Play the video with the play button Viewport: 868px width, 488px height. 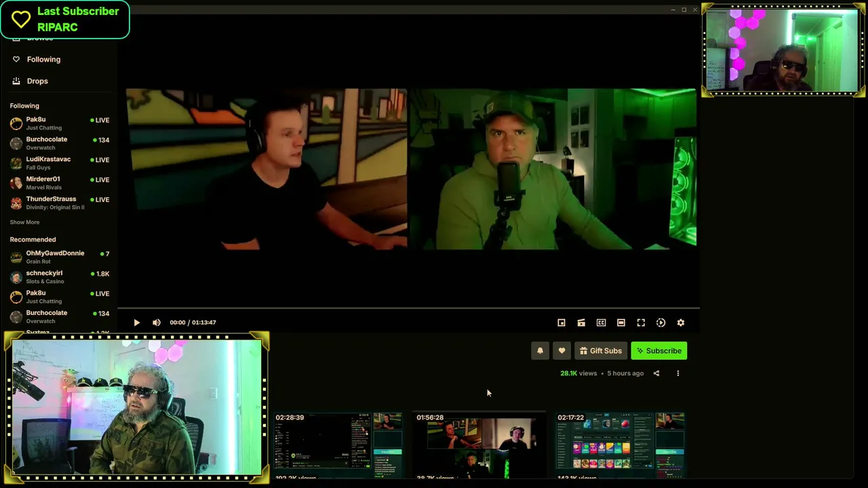[136, 323]
